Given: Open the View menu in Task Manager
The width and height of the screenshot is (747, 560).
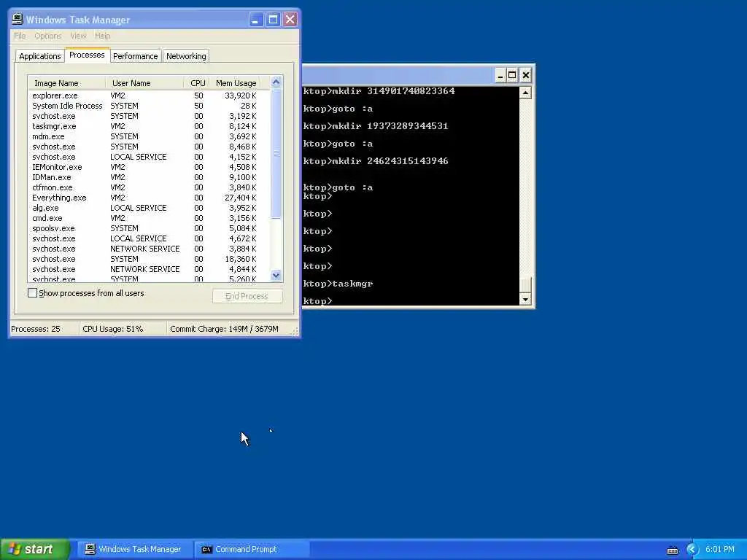Looking at the screenshot, I should coord(78,36).
